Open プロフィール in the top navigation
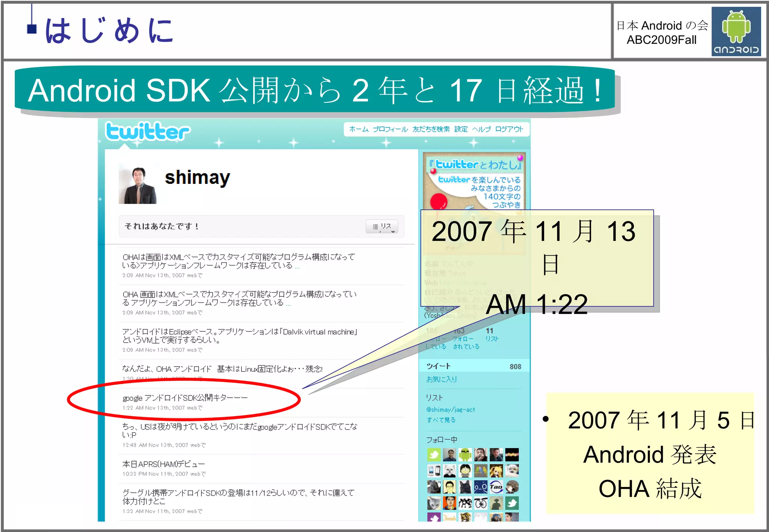 tap(390, 129)
